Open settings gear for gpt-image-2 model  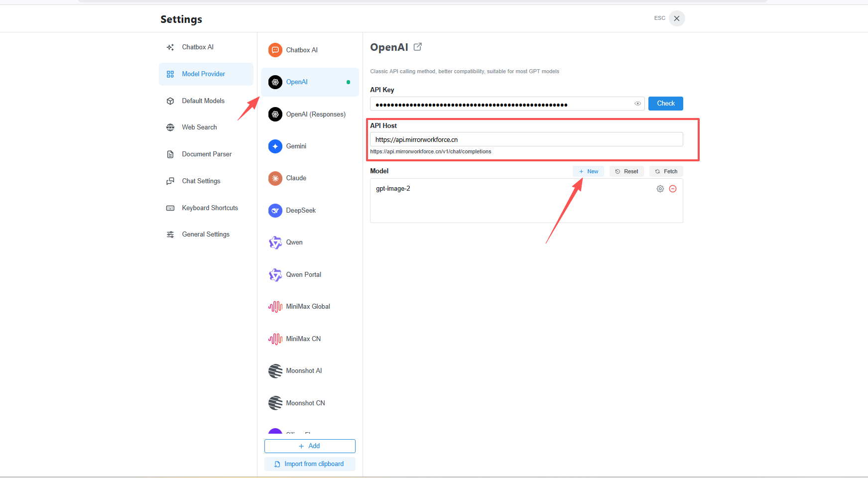point(660,189)
